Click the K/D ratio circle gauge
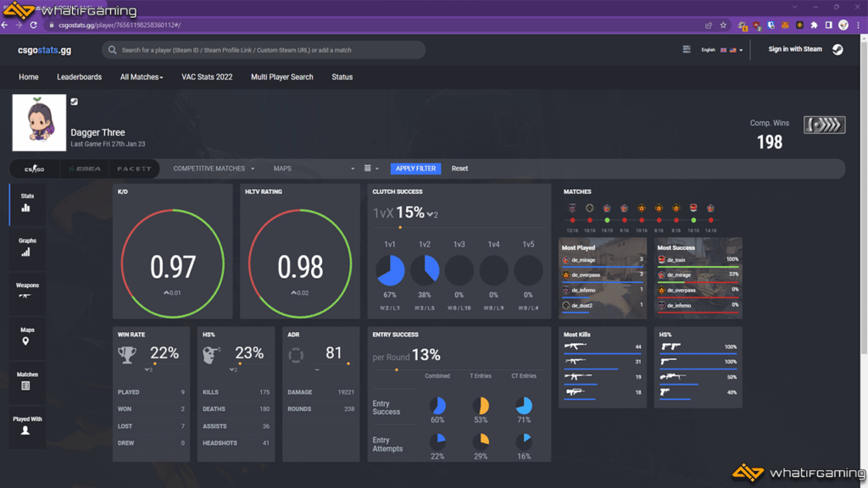The image size is (868, 488). (x=173, y=263)
